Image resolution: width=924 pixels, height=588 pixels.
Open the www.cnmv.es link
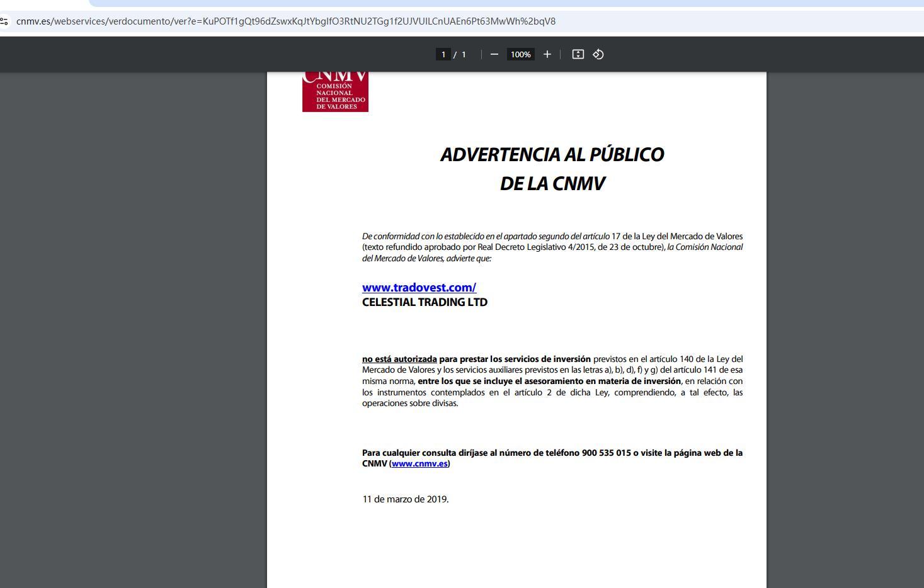coord(419,464)
